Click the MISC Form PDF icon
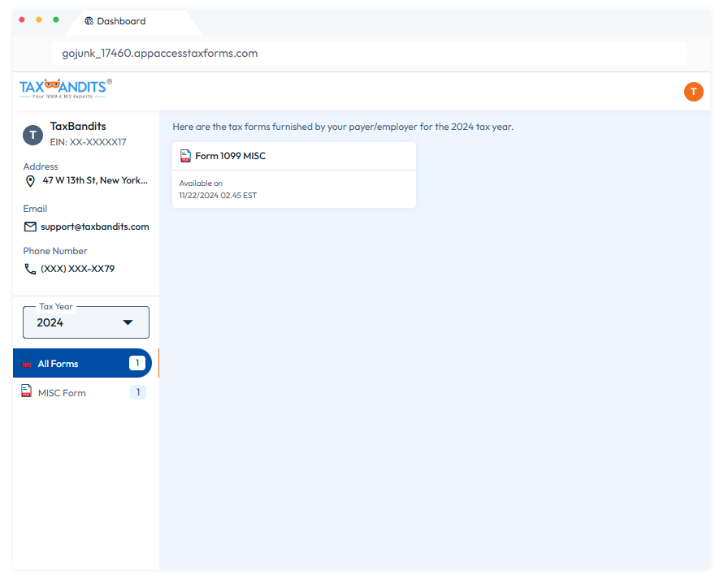The height and width of the screenshot is (579, 728). tap(27, 391)
